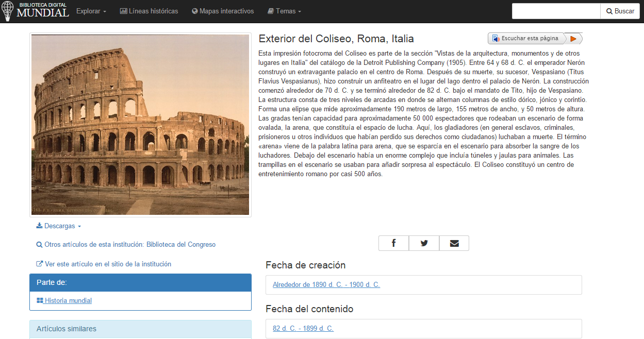
Task: Open the Coliseum photo thumbnail
Action: point(140,125)
